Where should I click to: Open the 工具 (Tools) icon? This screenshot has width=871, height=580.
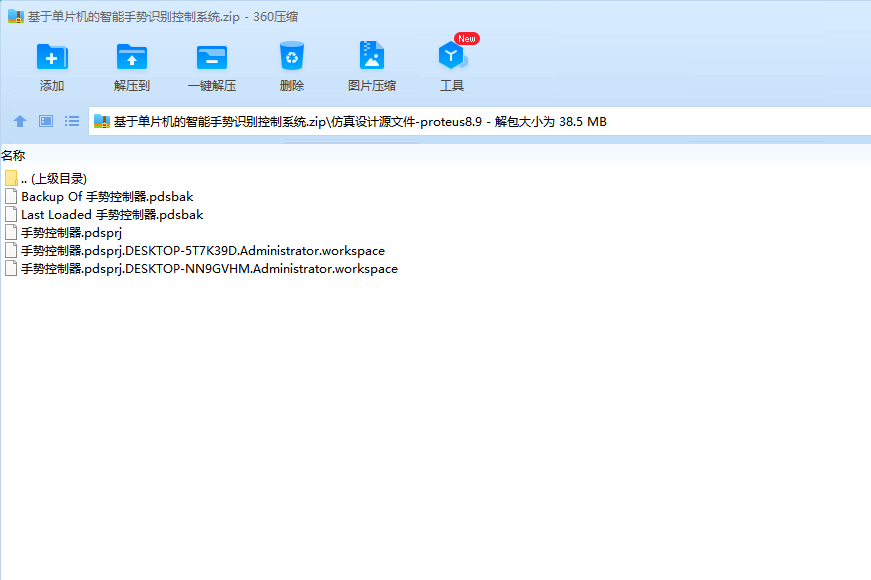pyautogui.click(x=452, y=56)
